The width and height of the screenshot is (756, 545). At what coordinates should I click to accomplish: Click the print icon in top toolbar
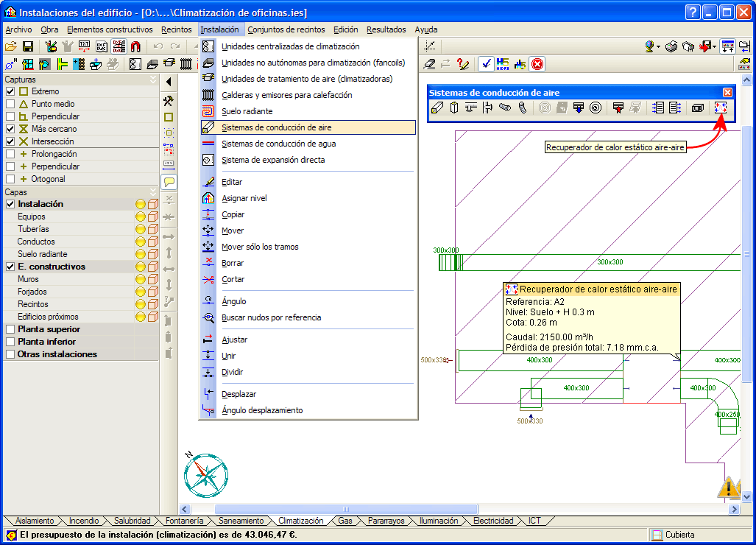671,46
